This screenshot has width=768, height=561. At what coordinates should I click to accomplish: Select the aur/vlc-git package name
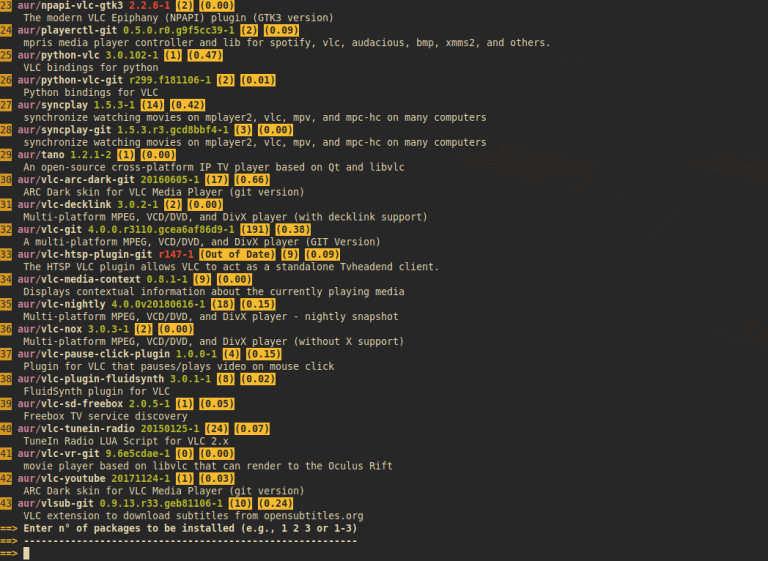point(49,230)
